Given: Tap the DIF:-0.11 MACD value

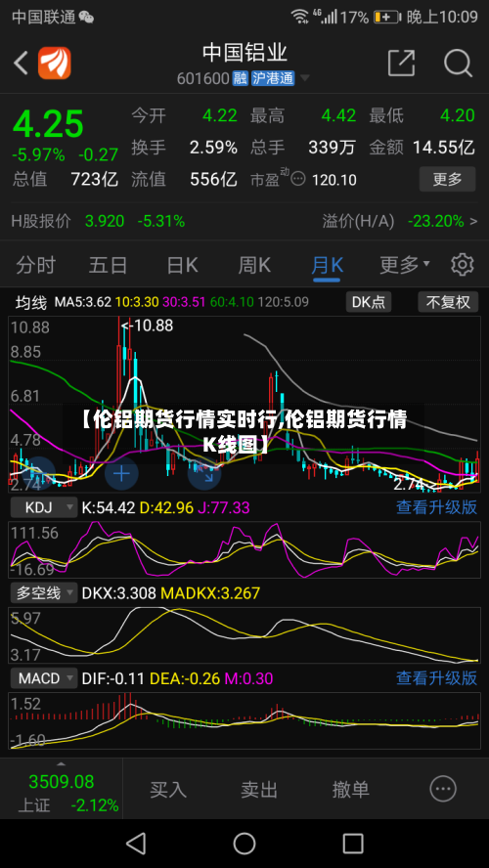Looking at the screenshot, I should click(x=113, y=678).
